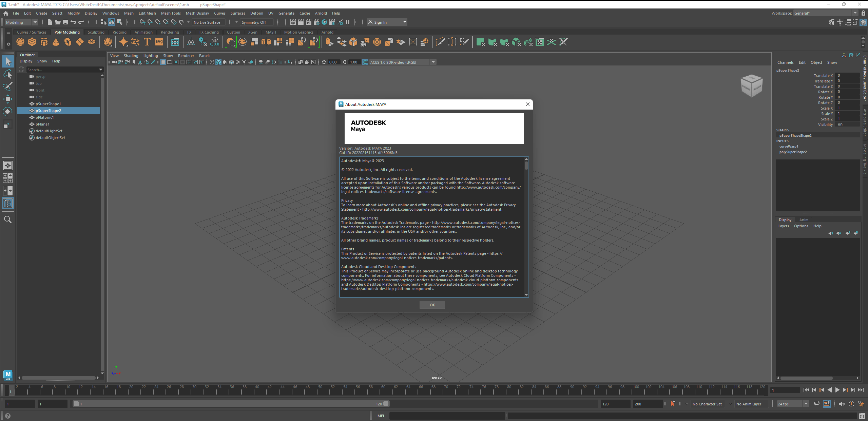Undo the last action
Viewport: 868px width, 421px height.
click(73, 22)
